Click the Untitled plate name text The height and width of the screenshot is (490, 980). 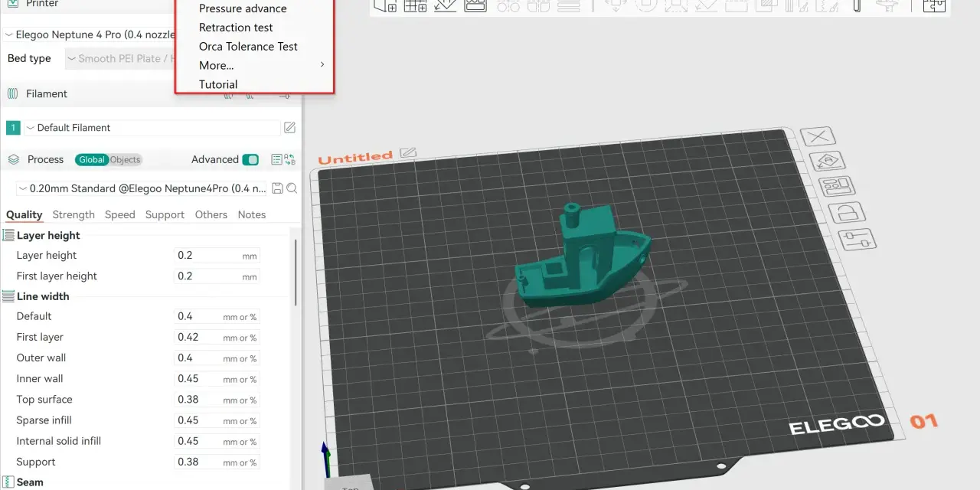[x=355, y=158]
